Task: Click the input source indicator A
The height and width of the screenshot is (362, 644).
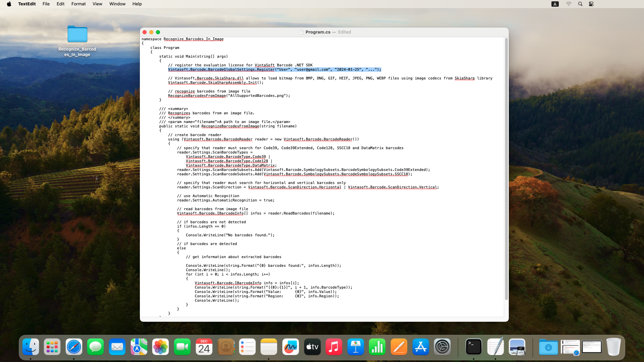Action: click(x=555, y=4)
